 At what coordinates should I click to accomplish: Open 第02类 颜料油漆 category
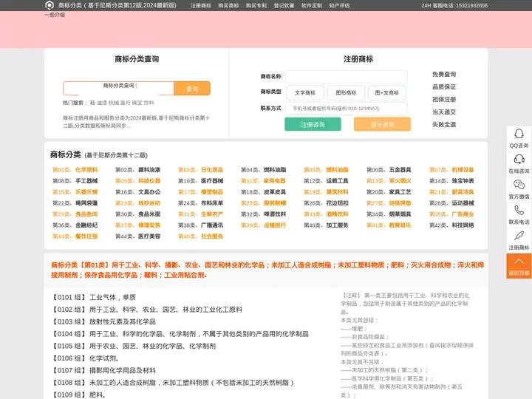tap(137, 170)
